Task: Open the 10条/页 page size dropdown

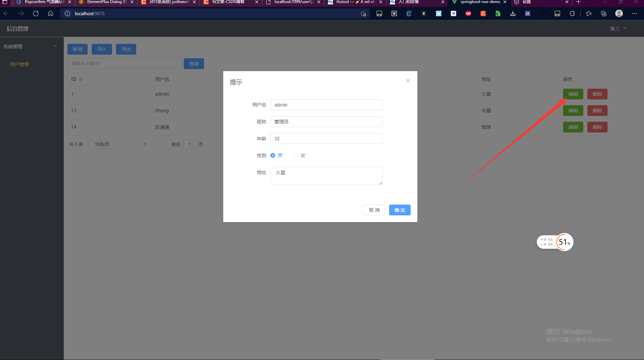Action: pos(105,144)
